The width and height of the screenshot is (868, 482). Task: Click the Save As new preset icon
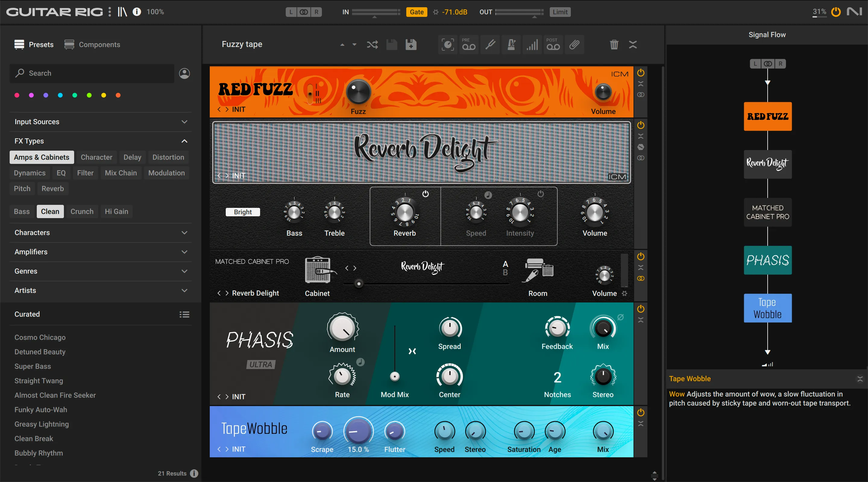[x=411, y=45]
